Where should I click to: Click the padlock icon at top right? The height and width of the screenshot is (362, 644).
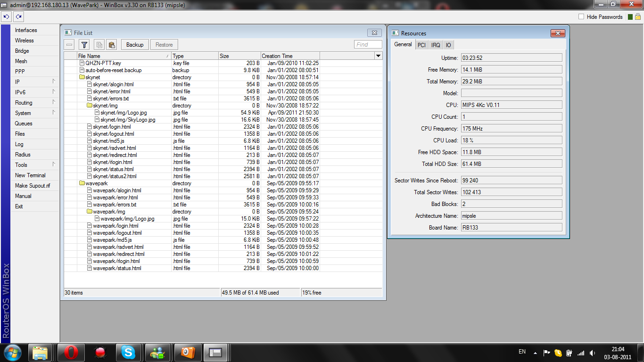coord(639,17)
